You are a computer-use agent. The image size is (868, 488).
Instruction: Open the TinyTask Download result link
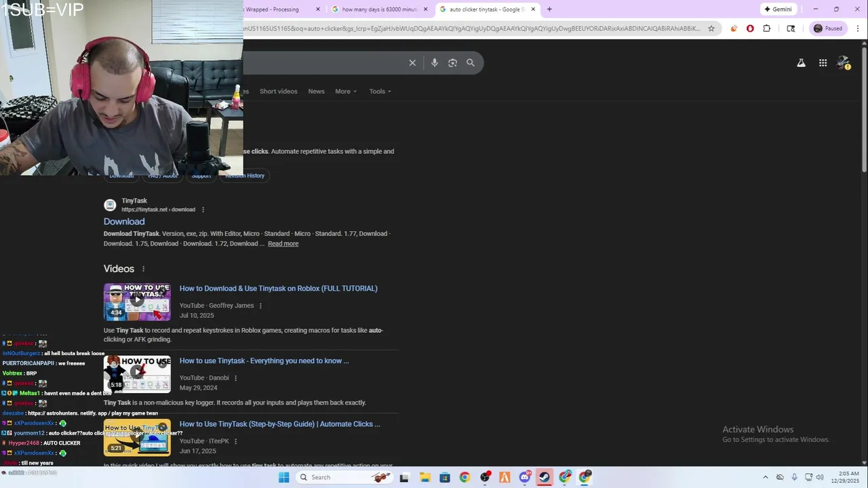124,222
